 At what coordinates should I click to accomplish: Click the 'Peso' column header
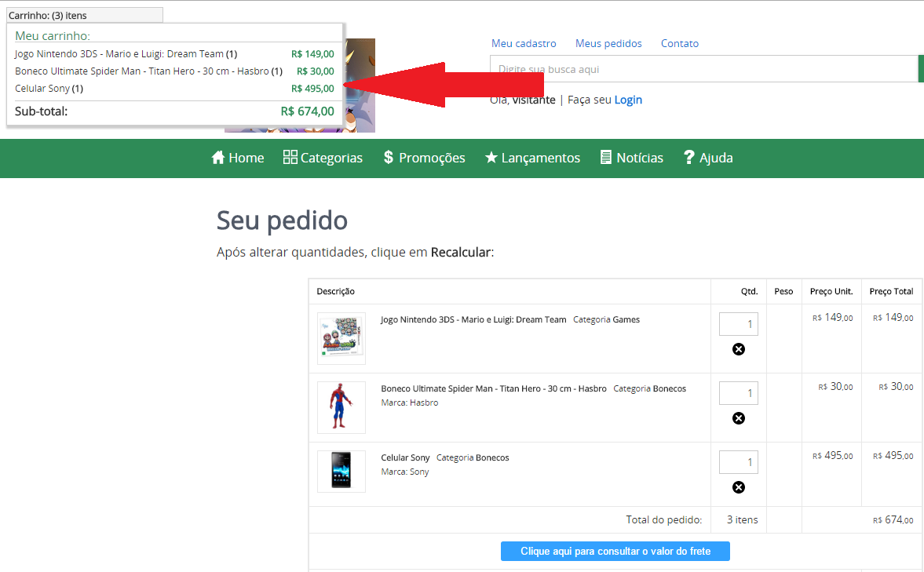(x=783, y=291)
